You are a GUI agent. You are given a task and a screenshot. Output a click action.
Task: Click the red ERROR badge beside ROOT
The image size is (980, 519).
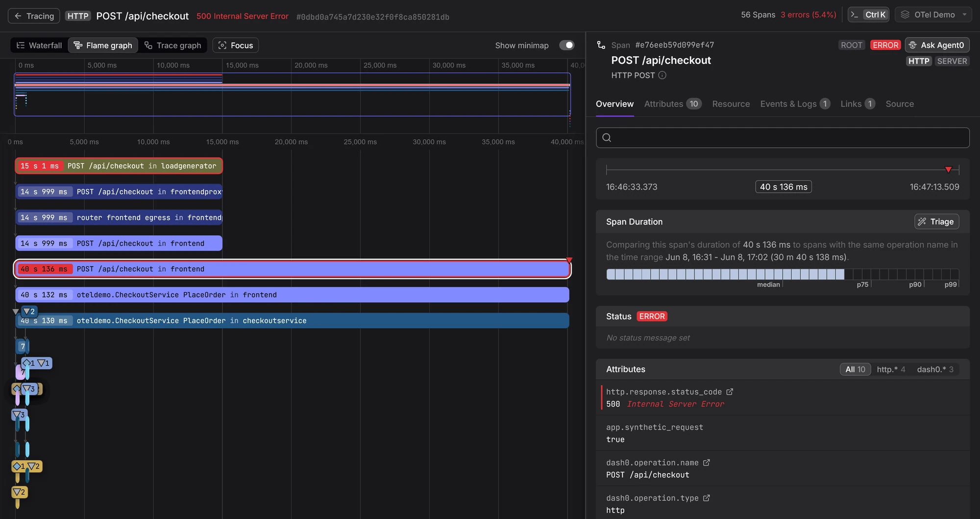[x=885, y=45]
